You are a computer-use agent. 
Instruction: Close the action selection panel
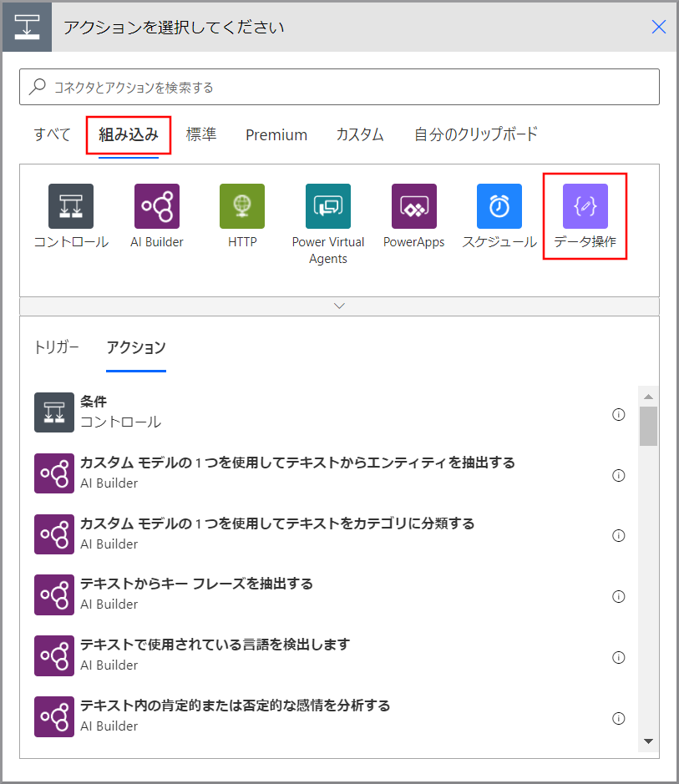click(659, 27)
